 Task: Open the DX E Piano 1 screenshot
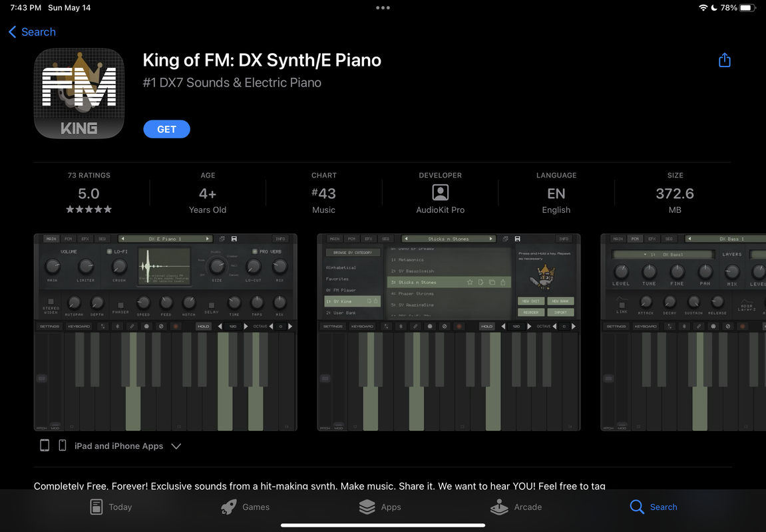166,332
